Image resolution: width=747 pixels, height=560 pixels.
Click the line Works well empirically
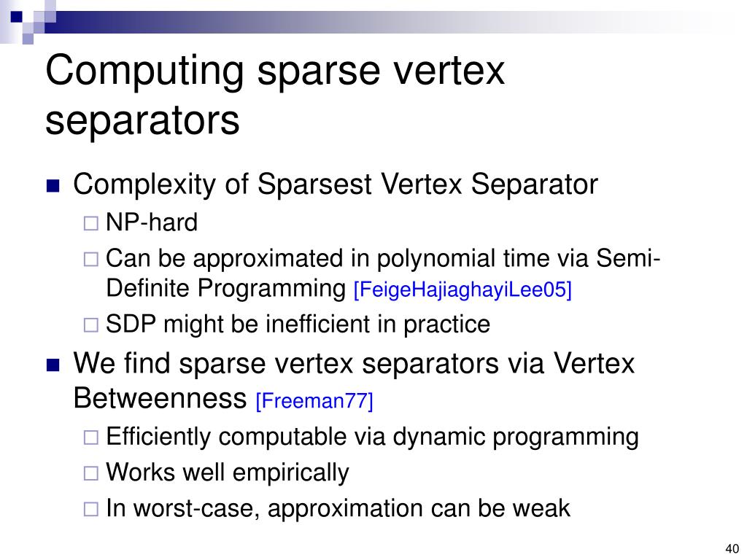coord(228,472)
